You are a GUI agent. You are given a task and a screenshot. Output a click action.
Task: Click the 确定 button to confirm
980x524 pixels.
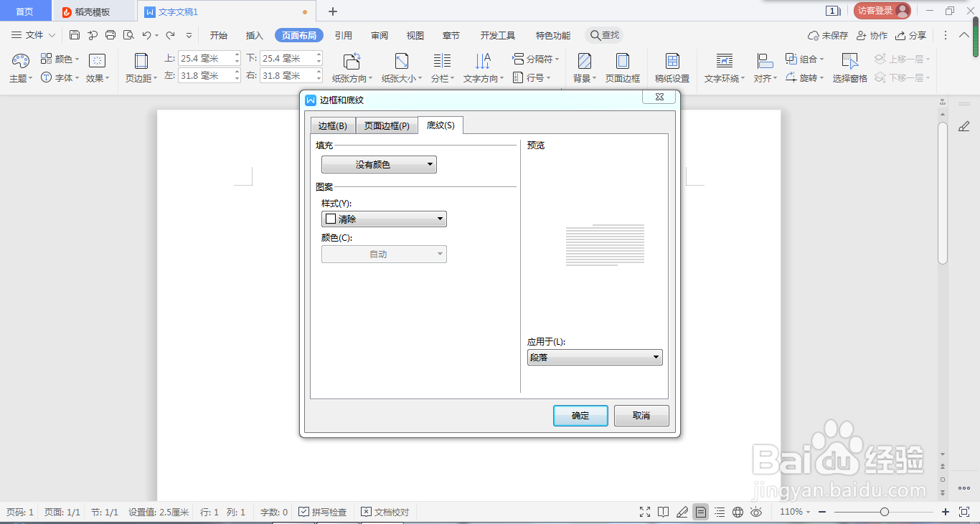pyautogui.click(x=580, y=416)
